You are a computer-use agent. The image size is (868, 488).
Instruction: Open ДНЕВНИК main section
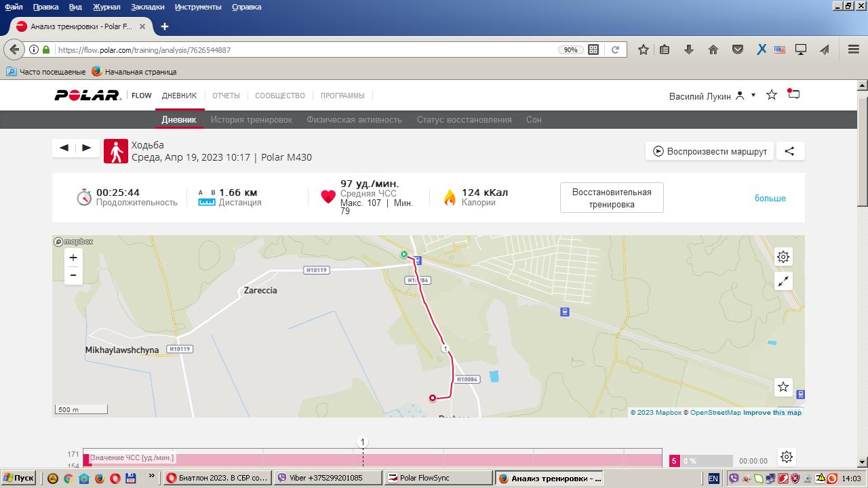179,96
